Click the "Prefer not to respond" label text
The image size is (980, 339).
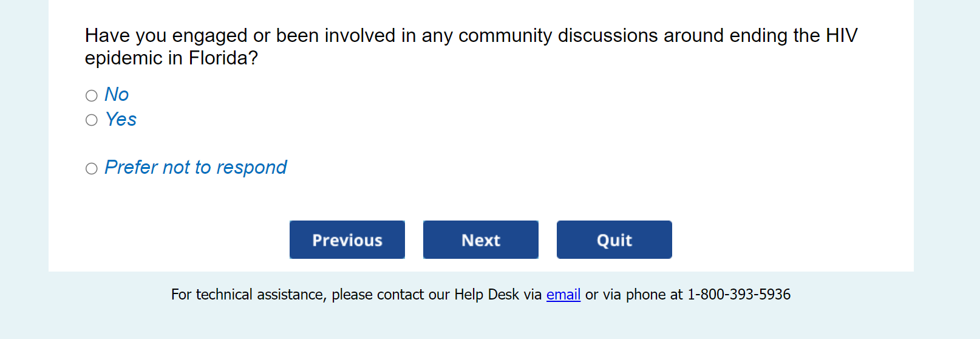click(196, 167)
